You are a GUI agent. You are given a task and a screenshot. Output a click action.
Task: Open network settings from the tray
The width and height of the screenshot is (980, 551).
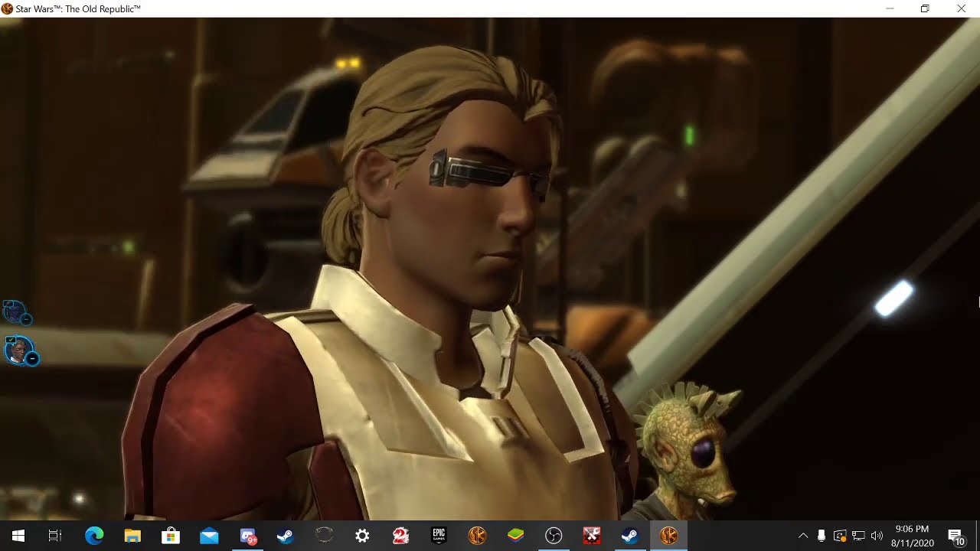tap(858, 536)
